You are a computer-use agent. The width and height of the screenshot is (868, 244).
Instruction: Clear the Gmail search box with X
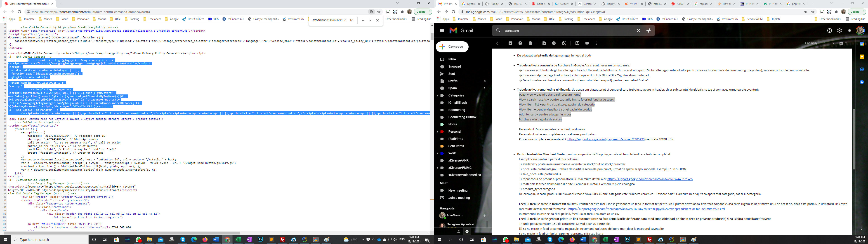click(638, 30)
